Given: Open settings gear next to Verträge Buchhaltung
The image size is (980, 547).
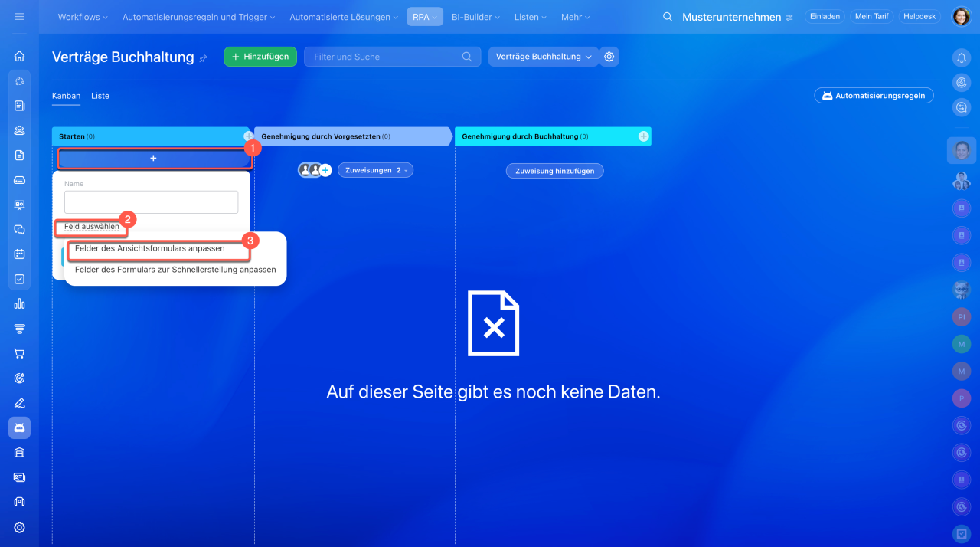Looking at the screenshot, I should pos(609,57).
